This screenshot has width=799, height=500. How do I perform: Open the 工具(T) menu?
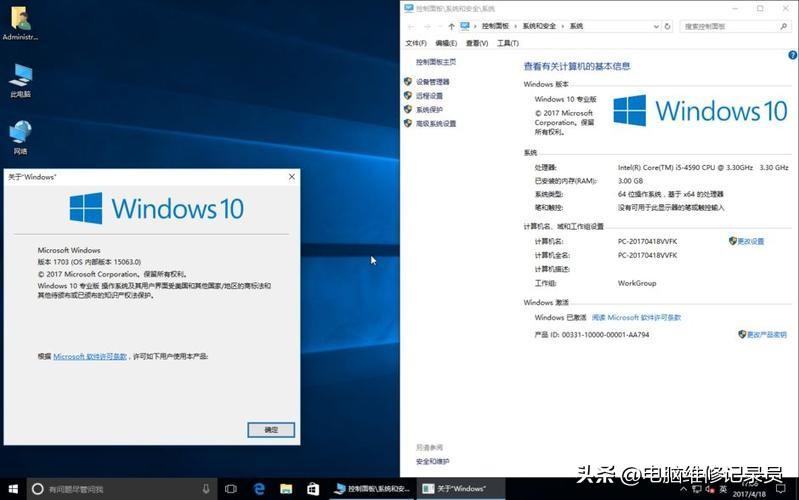coord(508,43)
